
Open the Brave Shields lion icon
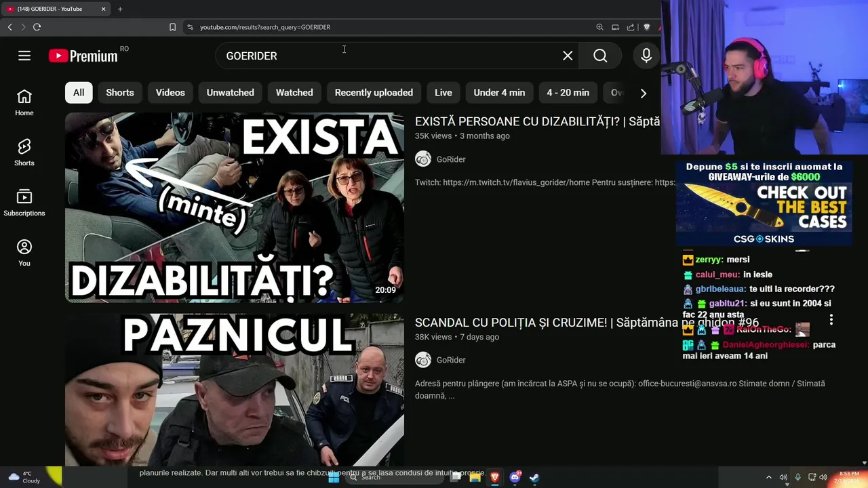coord(646,27)
